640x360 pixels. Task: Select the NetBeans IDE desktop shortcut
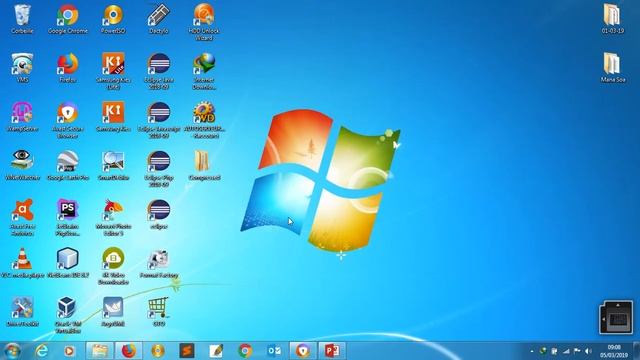pyautogui.click(x=68, y=263)
